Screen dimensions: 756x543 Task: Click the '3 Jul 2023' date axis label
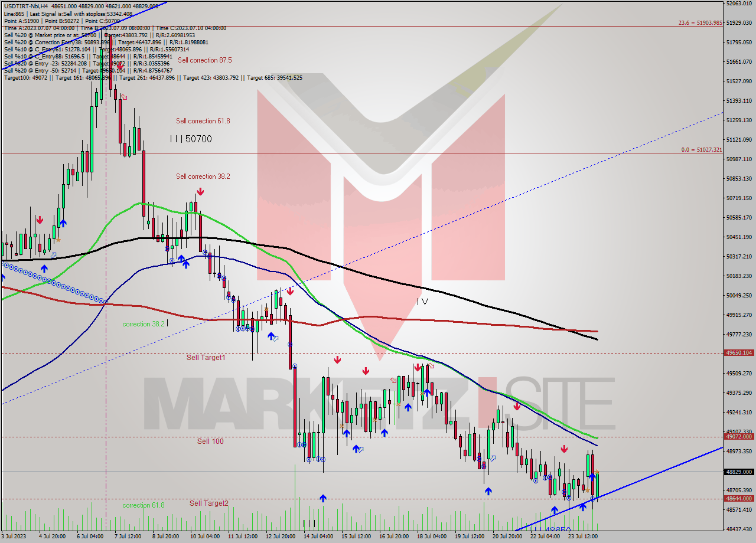(x=14, y=537)
